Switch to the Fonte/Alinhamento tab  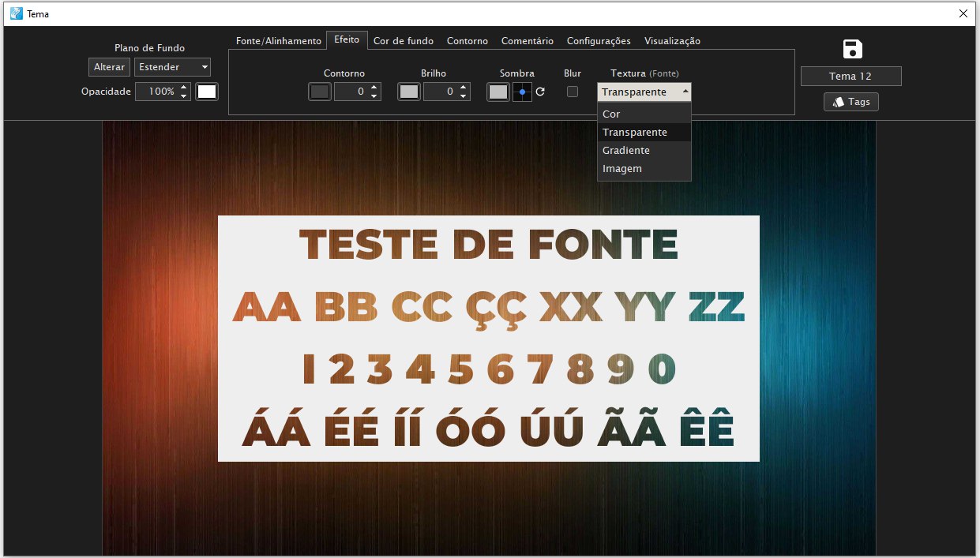point(279,41)
